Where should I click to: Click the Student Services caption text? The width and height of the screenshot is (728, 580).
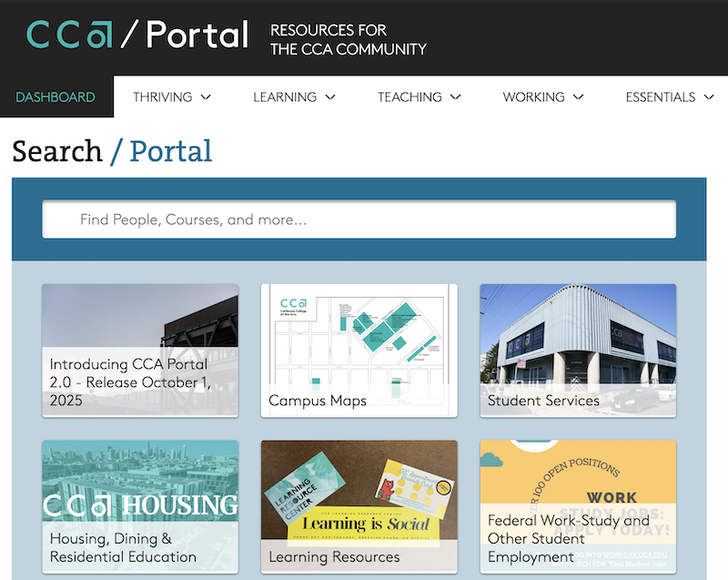click(543, 401)
